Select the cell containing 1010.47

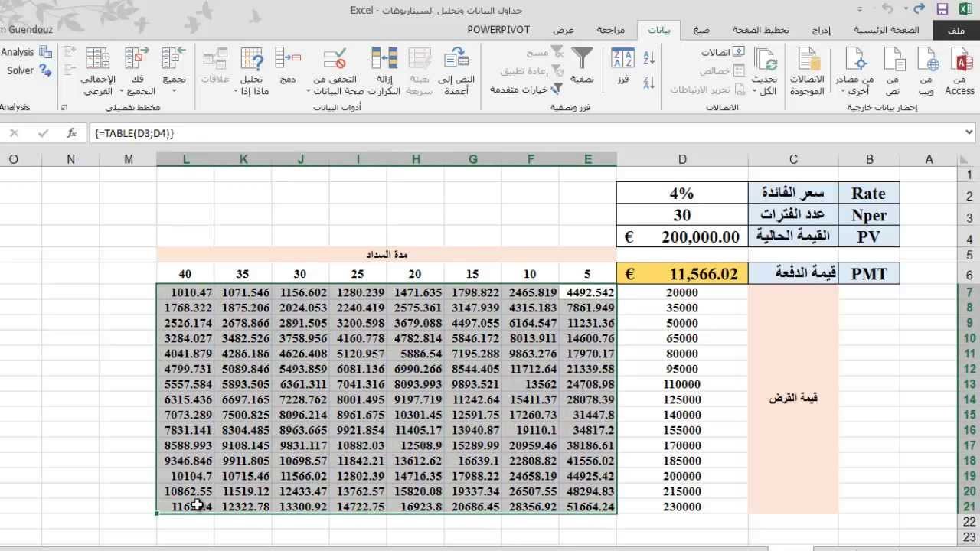(x=186, y=292)
